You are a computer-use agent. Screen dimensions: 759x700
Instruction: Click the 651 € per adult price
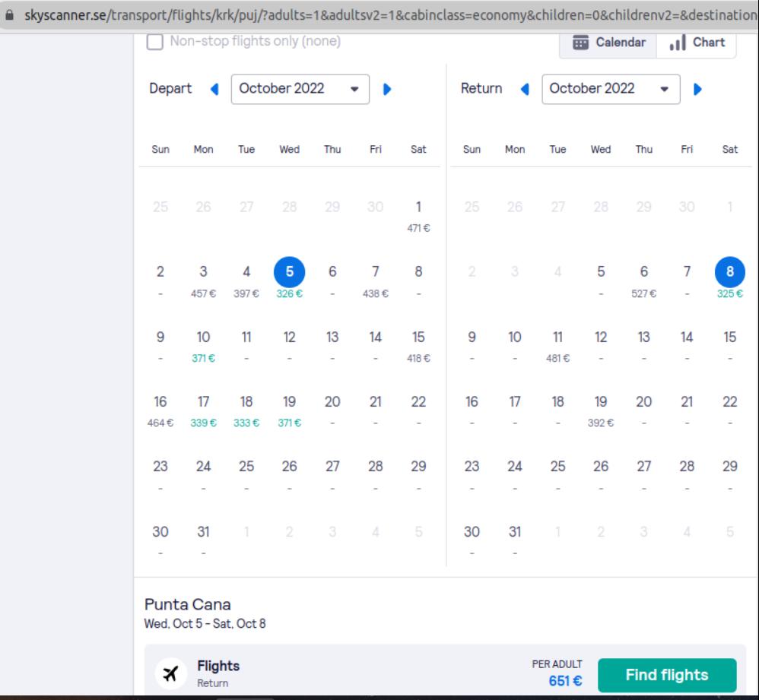565,681
